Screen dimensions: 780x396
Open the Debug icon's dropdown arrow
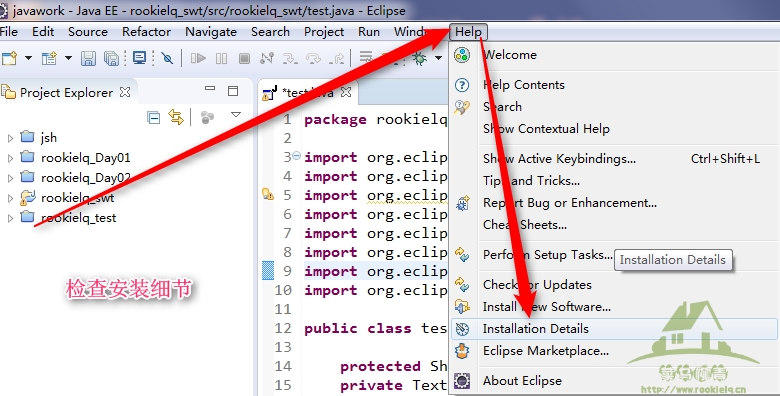438,58
